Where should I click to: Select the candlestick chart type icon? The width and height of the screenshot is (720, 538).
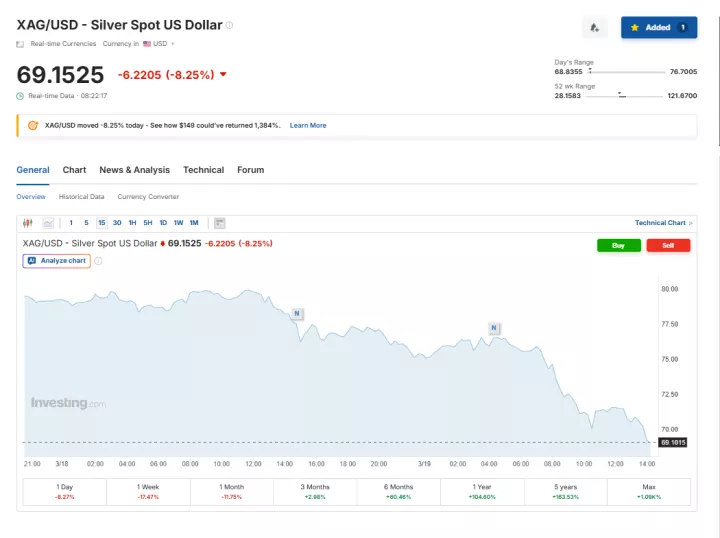tap(28, 223)
